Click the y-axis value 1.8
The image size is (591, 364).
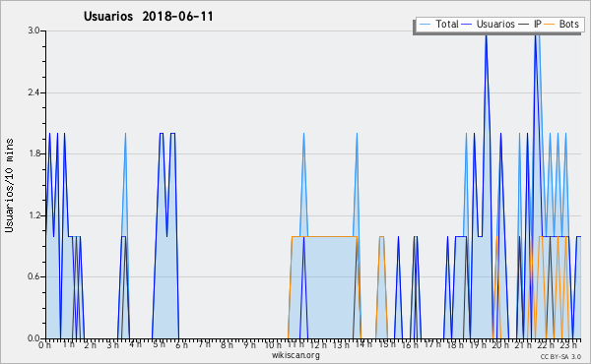pos(33,153)
